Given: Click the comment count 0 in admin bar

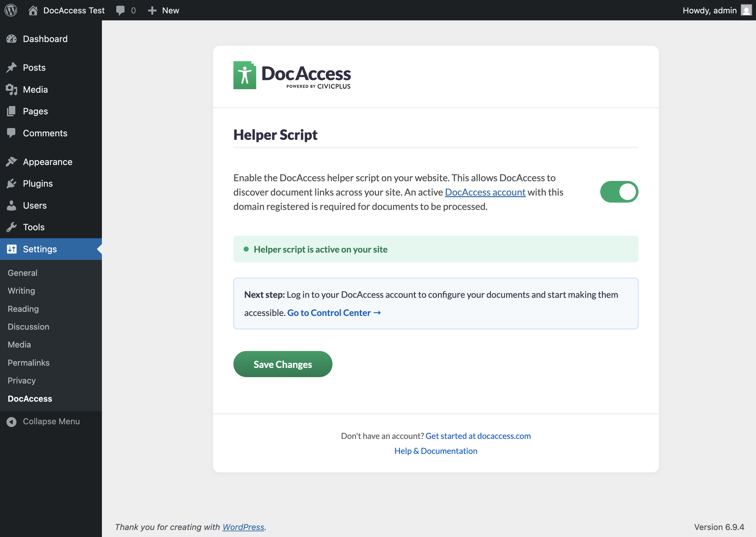Looking at the screenshot, I should [133, 11].
